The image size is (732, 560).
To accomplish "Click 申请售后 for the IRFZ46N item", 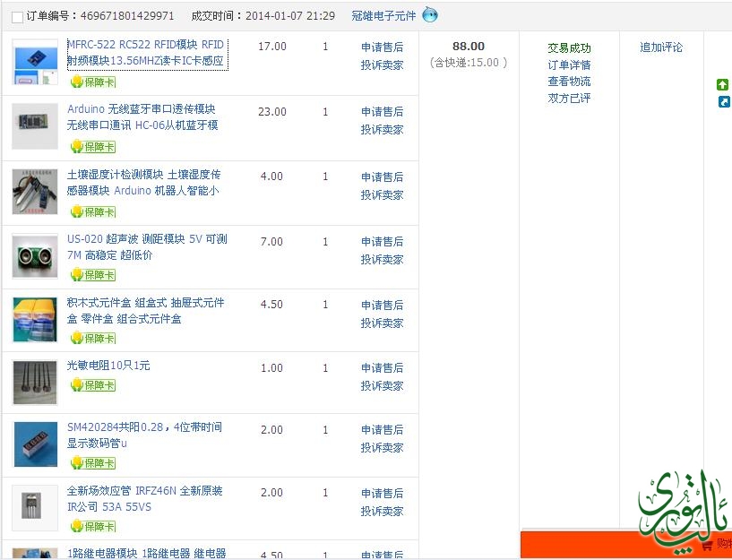I will point(382,493).
